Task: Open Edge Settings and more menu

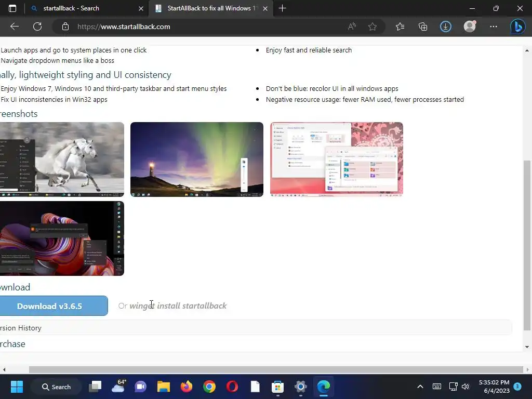Action: coord(494,26)
